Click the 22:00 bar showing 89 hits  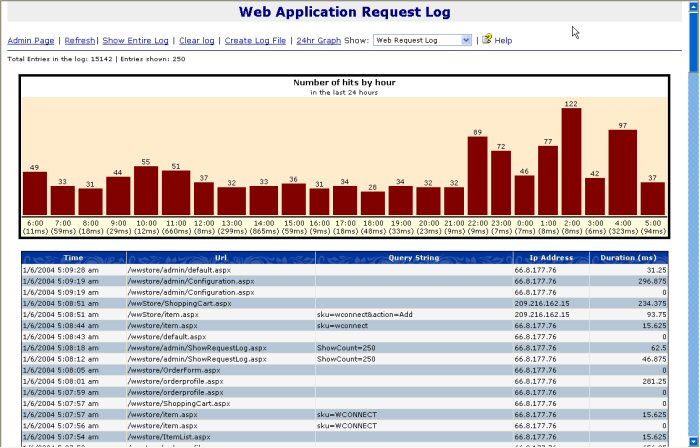[478, 175]
